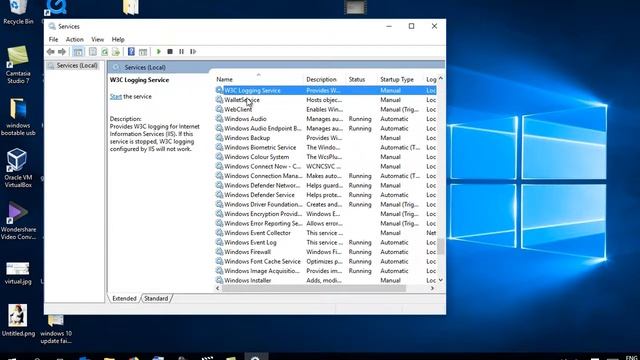Screen dimensions: 640x360
Task: Select Windows Encryption Provider service
Action: pos(326,214)
